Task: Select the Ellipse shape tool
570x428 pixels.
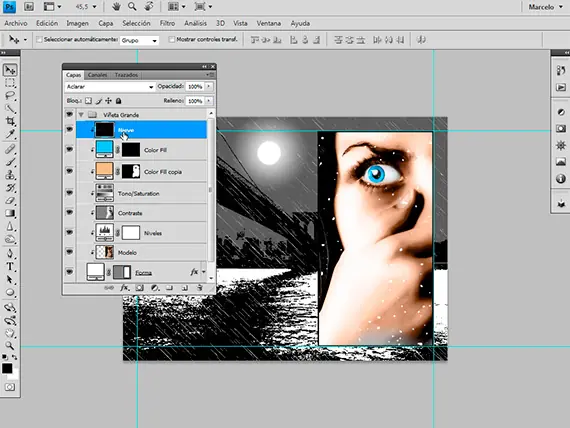Action: pyautogui.click(x=10, y=292)
